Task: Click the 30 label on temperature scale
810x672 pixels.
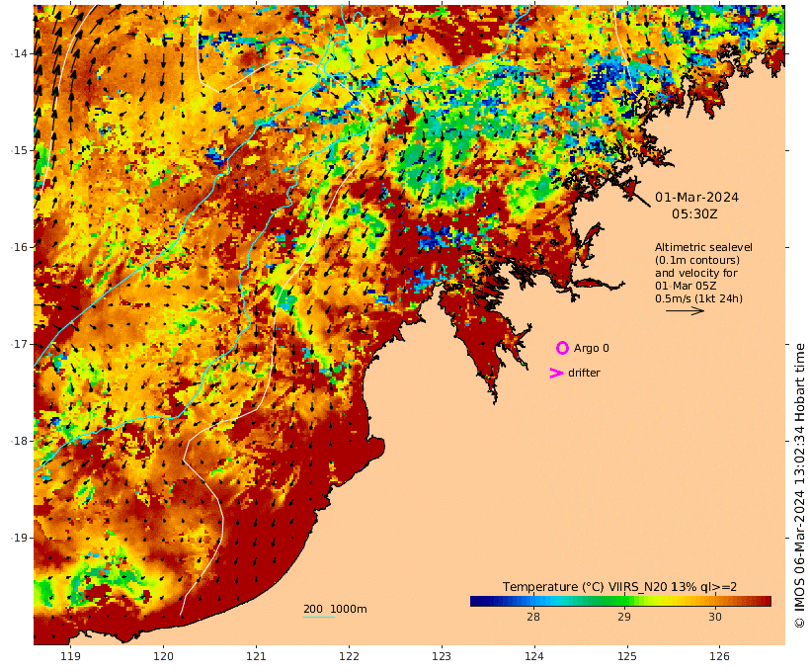Action: (715, 617)
